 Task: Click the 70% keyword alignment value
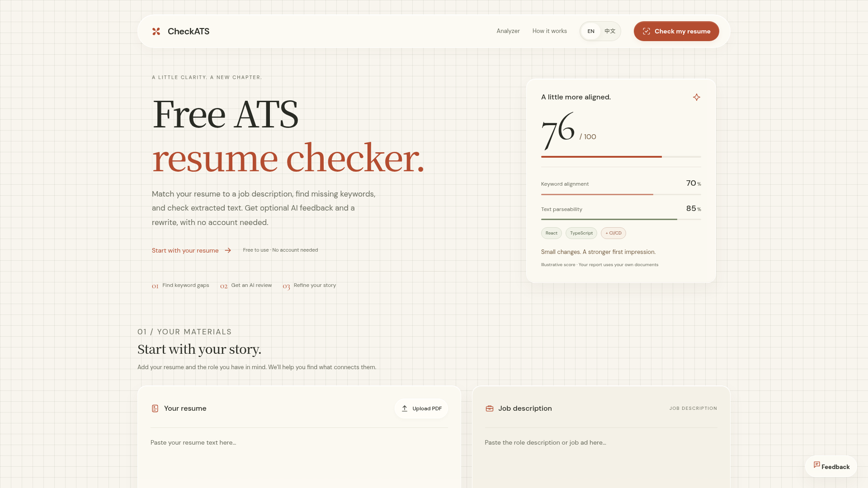[693, 183]
